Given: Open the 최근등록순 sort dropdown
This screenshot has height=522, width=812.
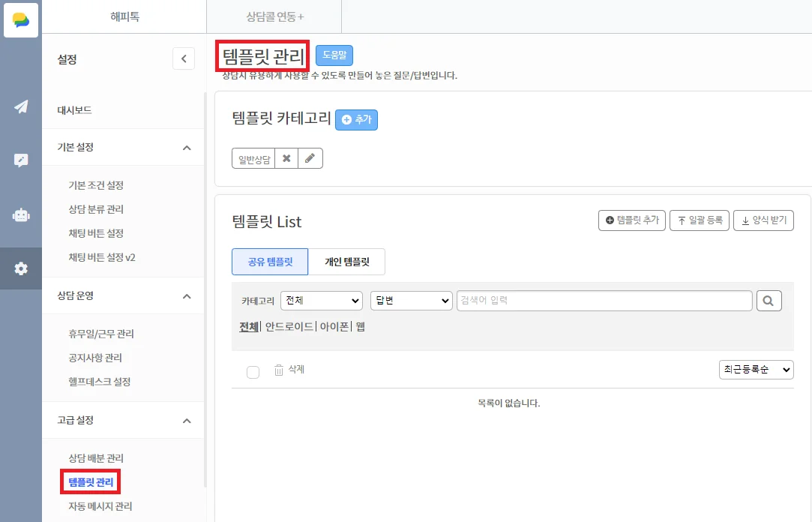Looking at the screenshot, I should click(x=755, y=370).
